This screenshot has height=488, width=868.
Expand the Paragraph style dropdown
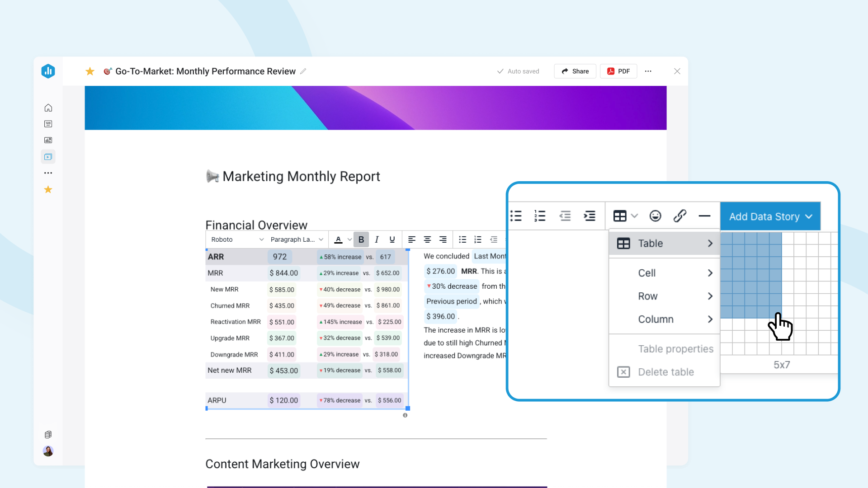click(296, 239)
